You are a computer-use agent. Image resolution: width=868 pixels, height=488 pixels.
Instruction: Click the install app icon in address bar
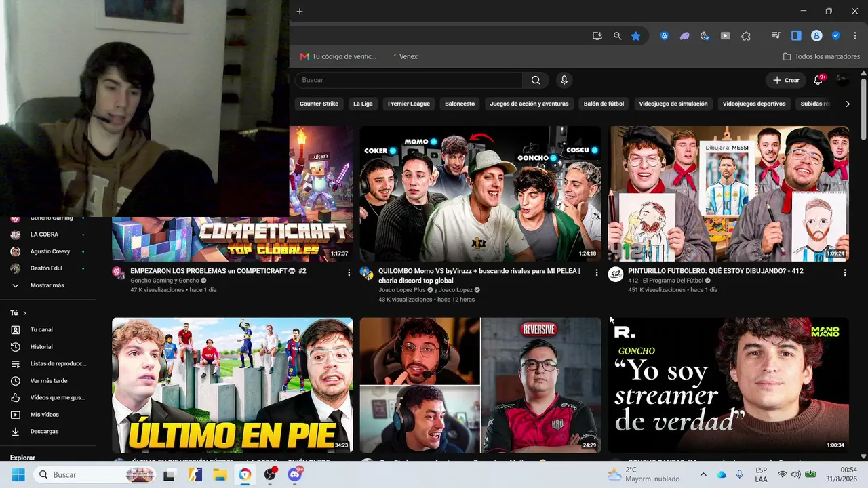[597, 36]
